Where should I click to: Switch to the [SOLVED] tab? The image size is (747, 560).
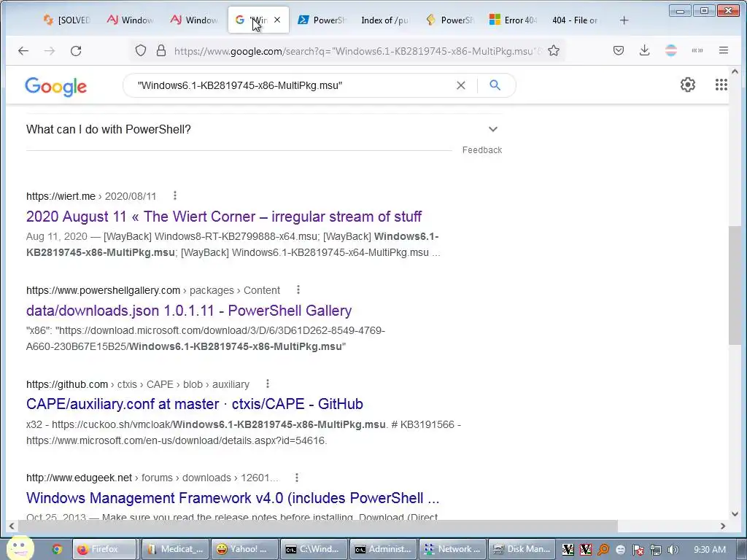66,20
